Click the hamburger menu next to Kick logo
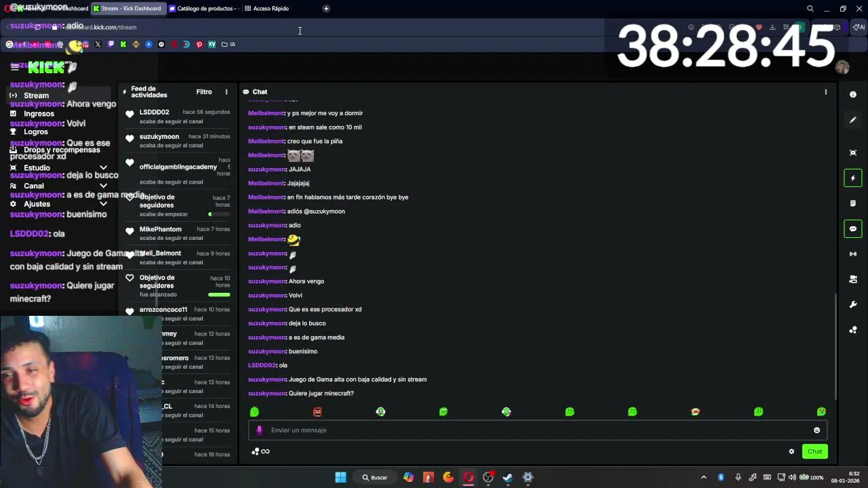The height and width of the screenshot is (488, 868). [15, 67]
